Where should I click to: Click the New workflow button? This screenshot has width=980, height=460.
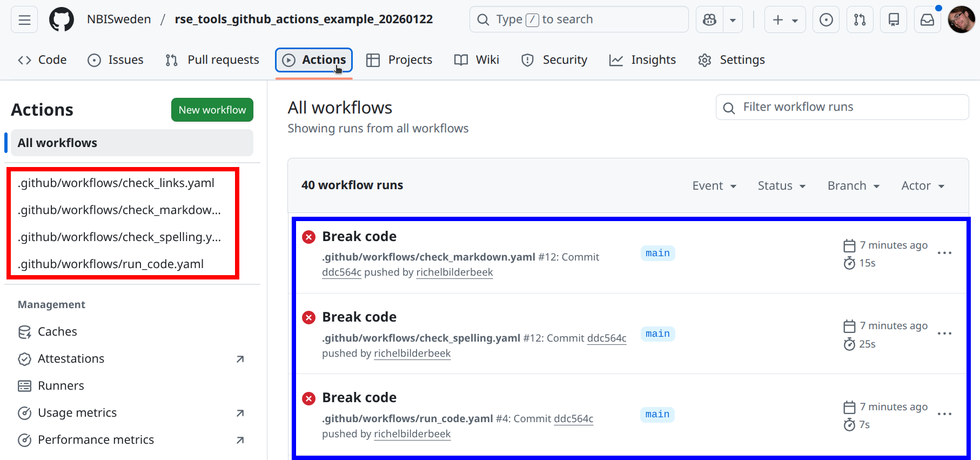pyautogui.click(x=212, y=110)
